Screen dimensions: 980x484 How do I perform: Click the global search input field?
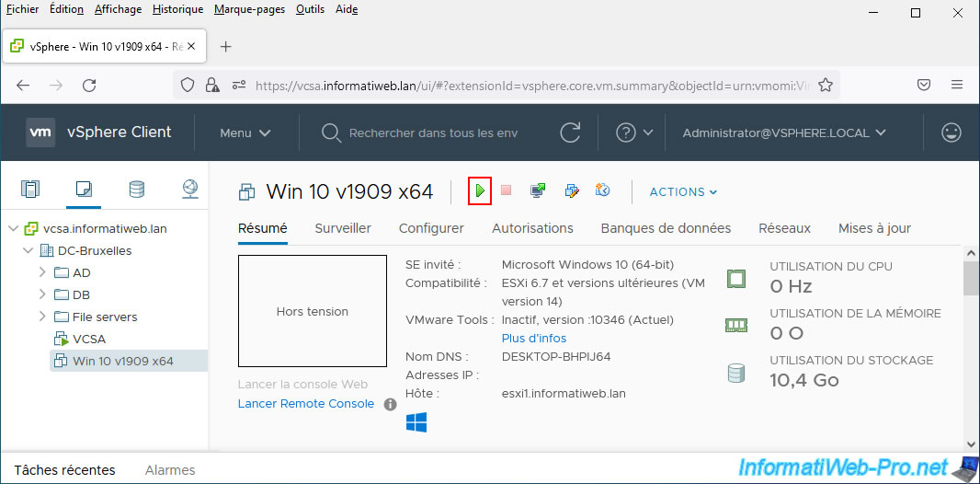[432, 133]
